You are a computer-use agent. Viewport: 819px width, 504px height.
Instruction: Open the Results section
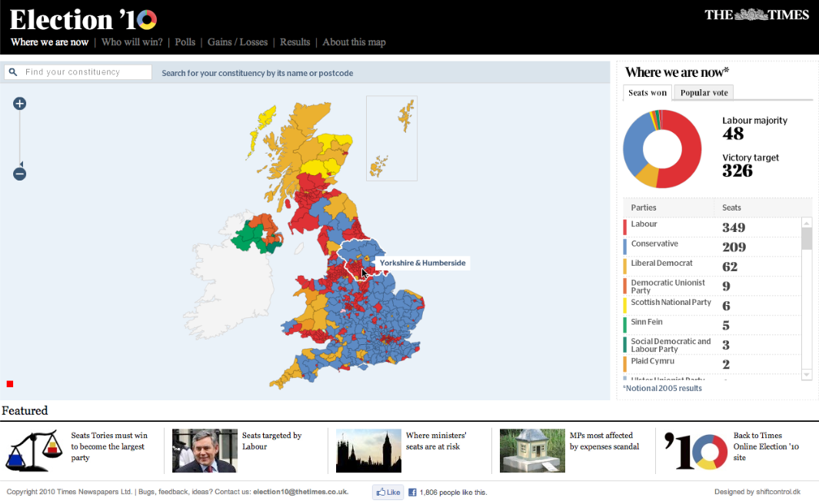(295, 42)
